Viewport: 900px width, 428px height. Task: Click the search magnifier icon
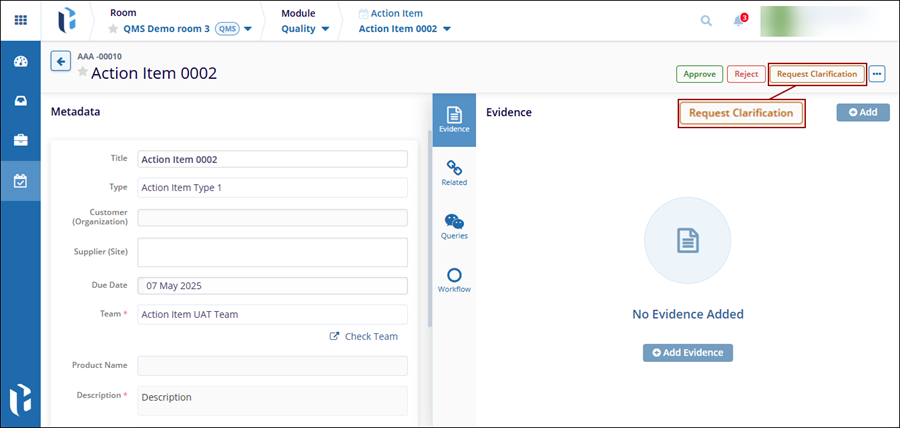tap(707, 21)
